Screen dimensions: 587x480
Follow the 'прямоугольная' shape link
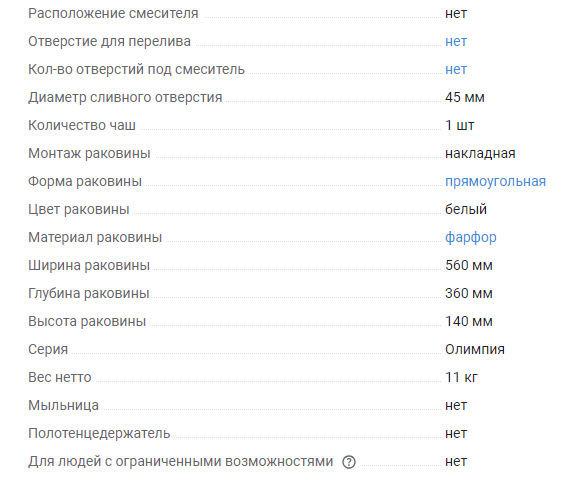[495, 181]
